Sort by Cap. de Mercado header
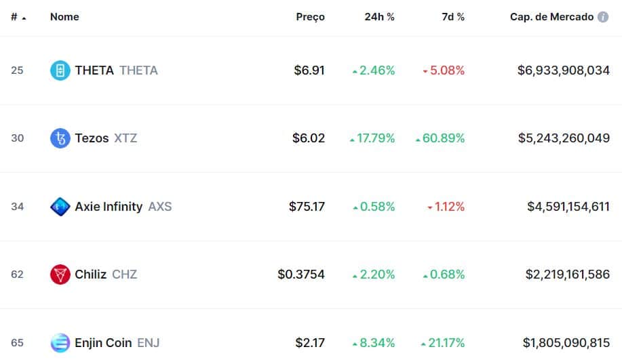Screen dimensions: 622x364 click(x=551, y=17)
